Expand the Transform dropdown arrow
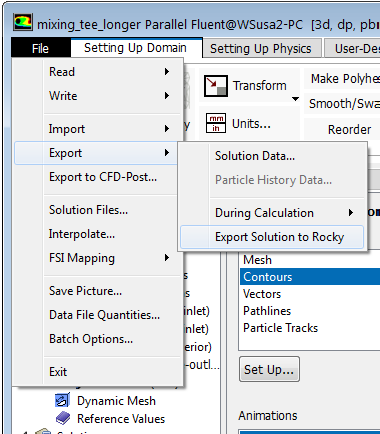The height and width of the screenshot is (434, 380). [295, 99]
